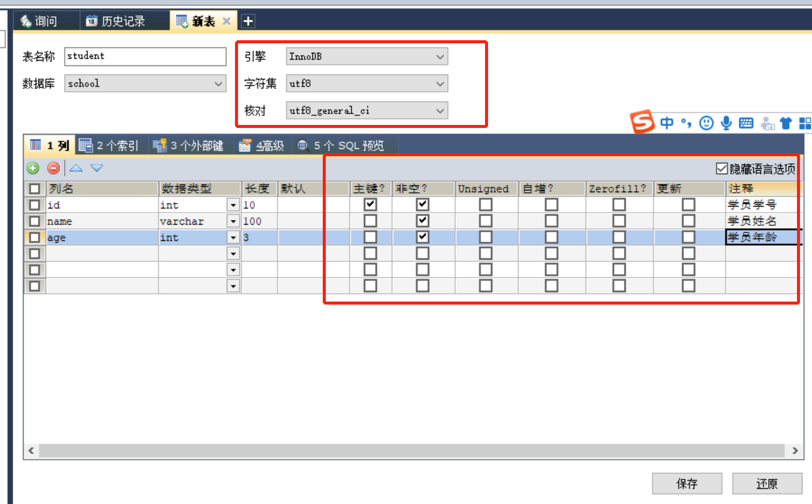Click the 注释 column header
This screenshot has width=812, height=504.
(x=764, y=189)
